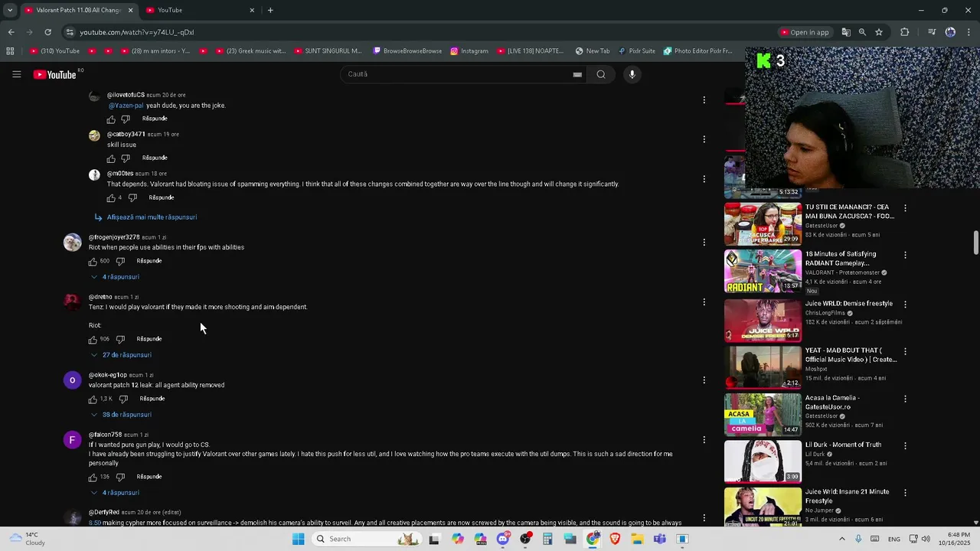Open Microsoft Teams from taskbar
The image size is (980, 551).
[x=659, y=539]
